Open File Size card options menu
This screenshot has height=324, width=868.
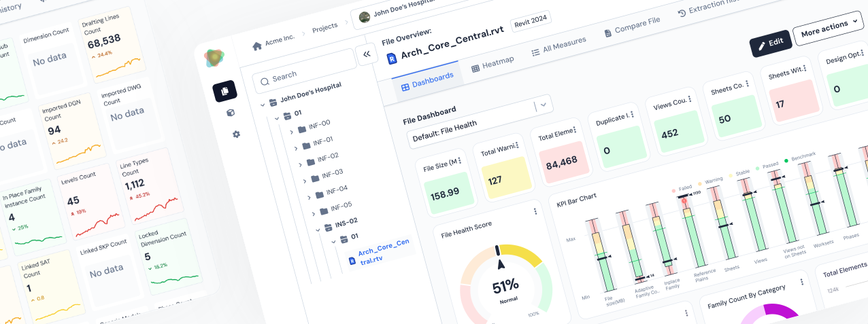click(x=460, y=161)
